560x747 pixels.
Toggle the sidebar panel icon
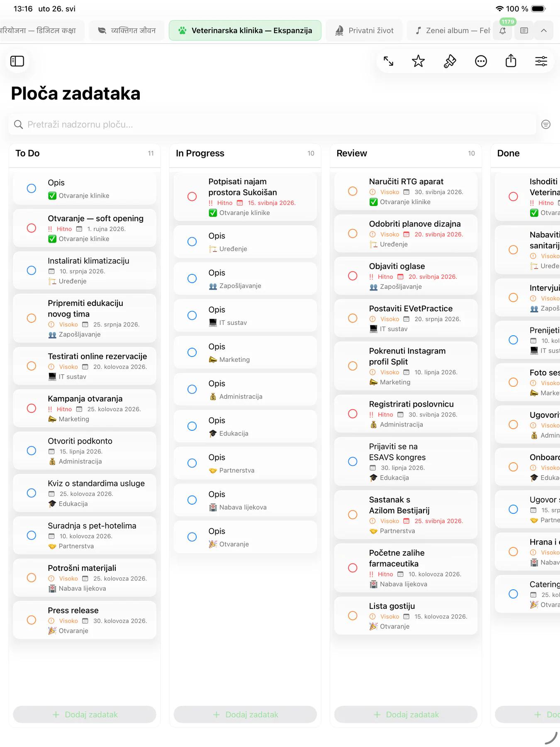coord(17,61)
